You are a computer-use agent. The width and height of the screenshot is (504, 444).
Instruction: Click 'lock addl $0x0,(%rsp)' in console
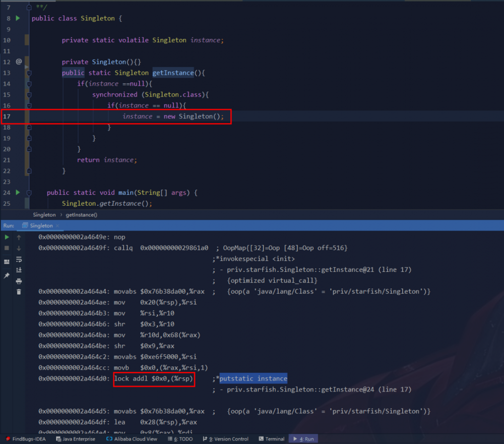coord(154,378)
